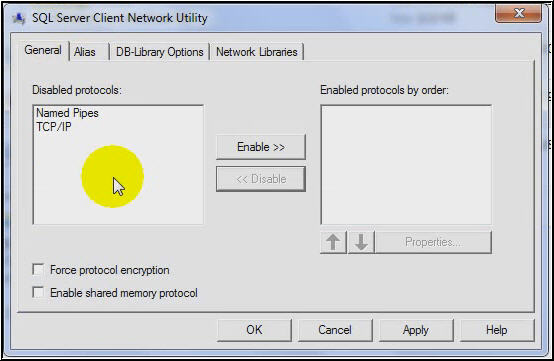Click the SQL Server Client Network Utility title icon
Screen dimensions: 554x361
19,18
